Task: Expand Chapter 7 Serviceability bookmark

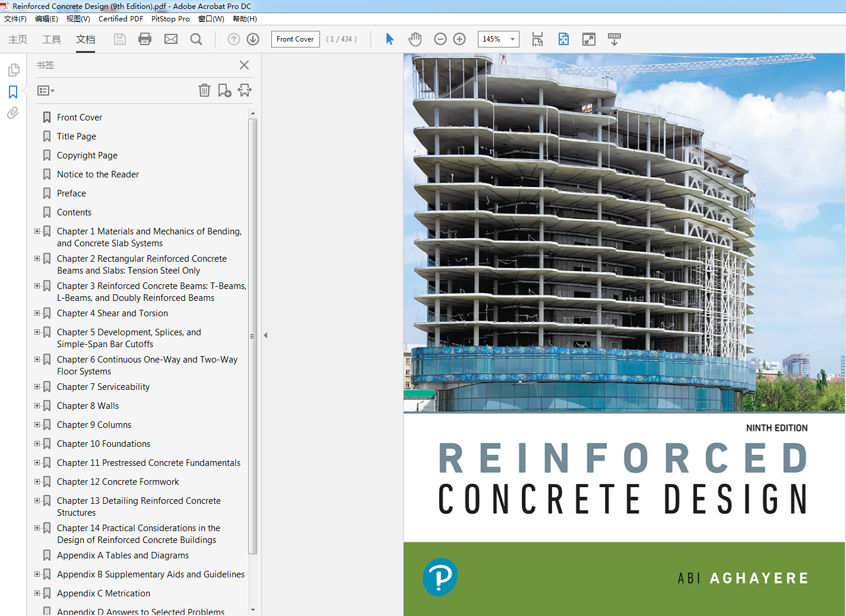Action: tap(37, 387)
